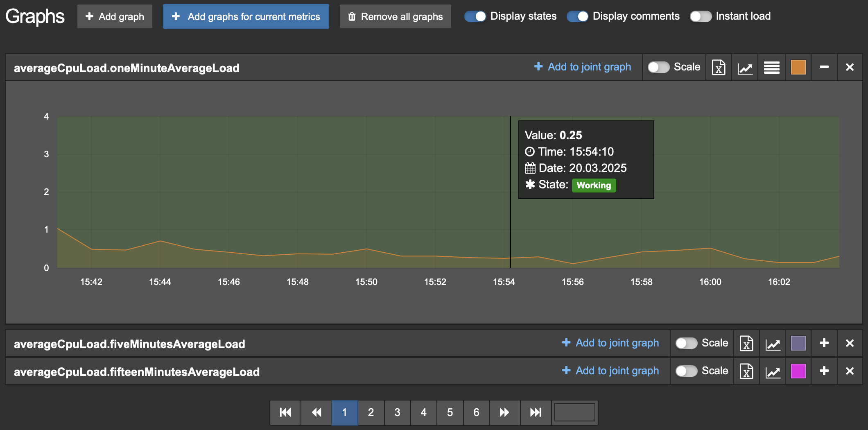Close the oneMinuteAverageLoad graph

point(850,67)
